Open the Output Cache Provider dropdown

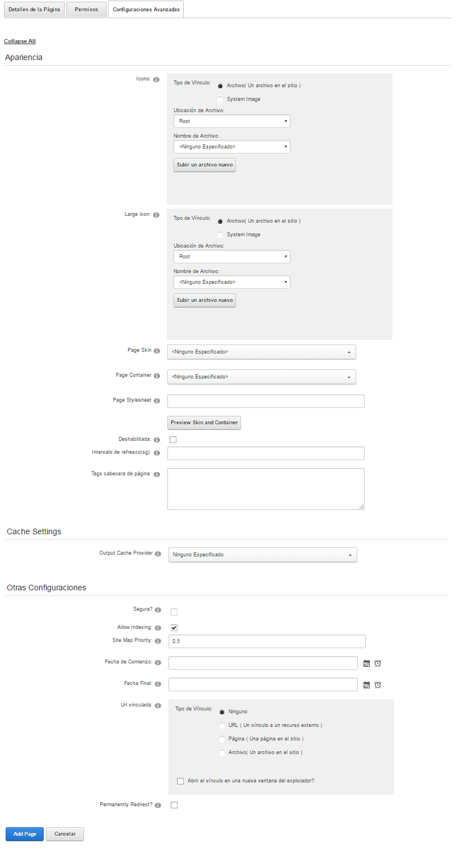point(263,555)
